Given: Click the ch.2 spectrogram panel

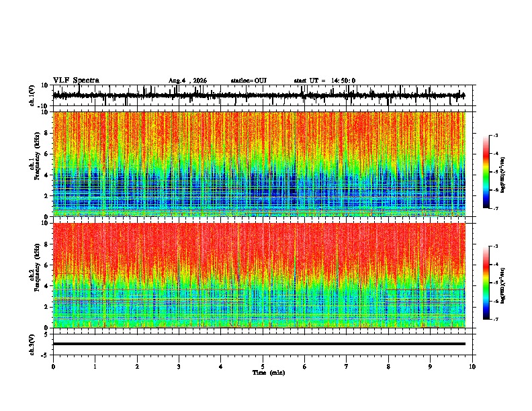Looking at the screenshot, I should click(x=259, y=275).
